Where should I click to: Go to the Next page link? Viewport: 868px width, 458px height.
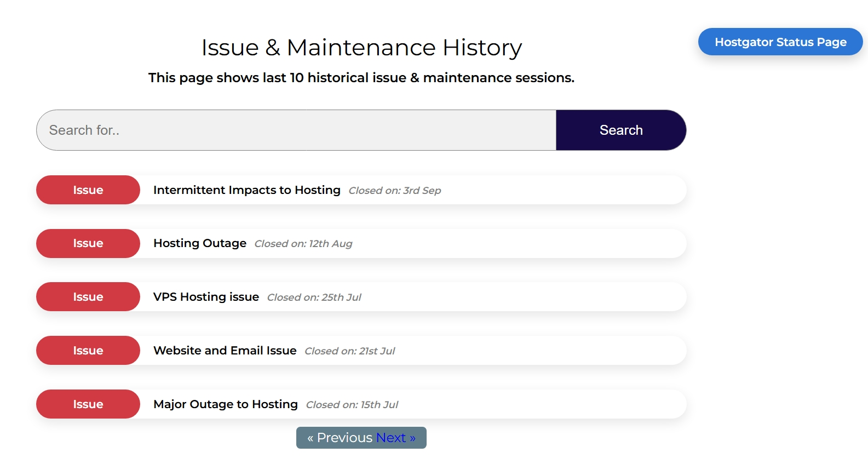click(x=396, y=438)
